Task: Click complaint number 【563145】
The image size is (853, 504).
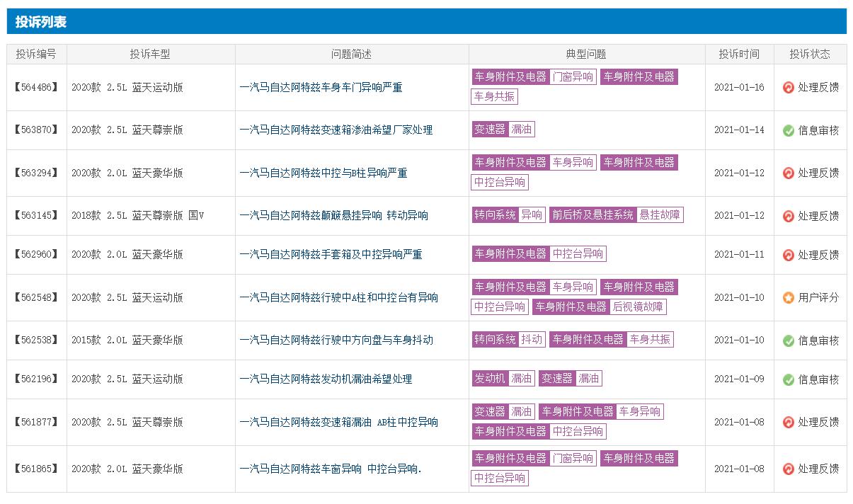Action: pos(36,216)
